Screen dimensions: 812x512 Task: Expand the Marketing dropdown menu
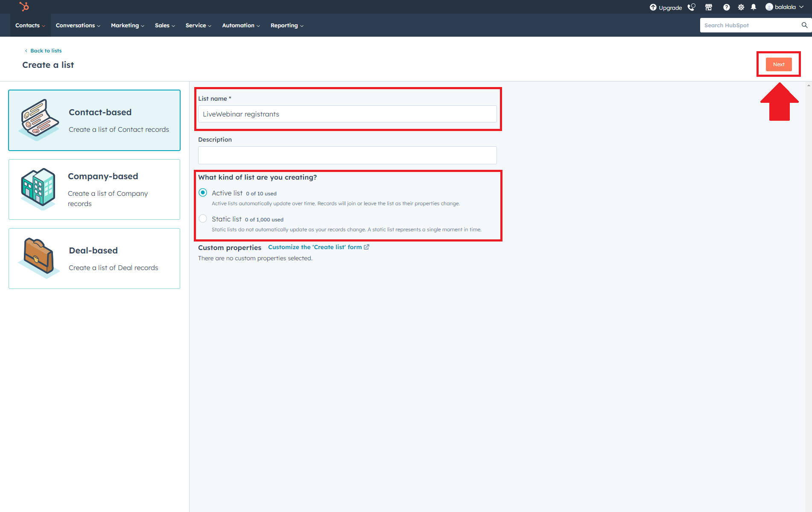tap(127, 26)
